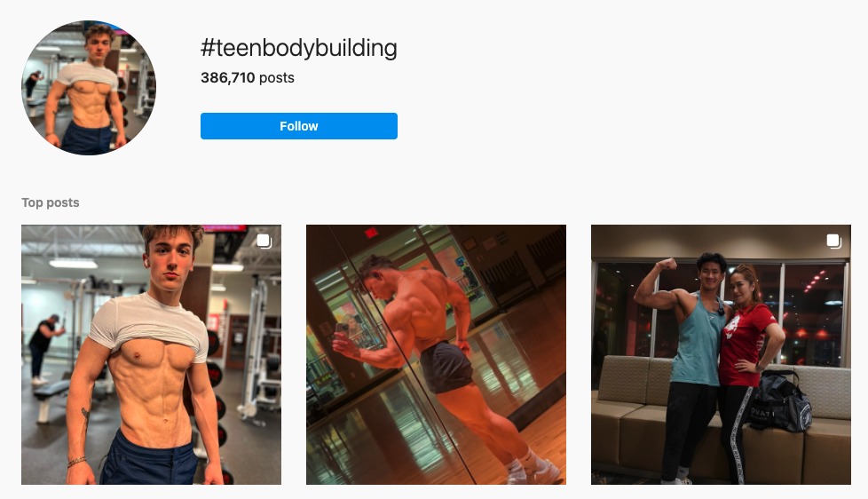
Task: Click the multi-photo carousel icon on the first post
Action: pos(264,241)
